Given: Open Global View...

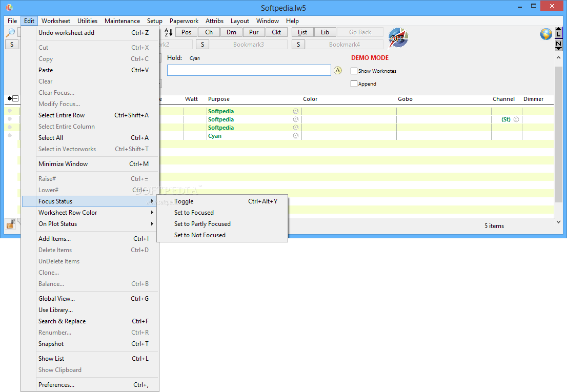Looking at the screenshot, I should coord(90,298).
